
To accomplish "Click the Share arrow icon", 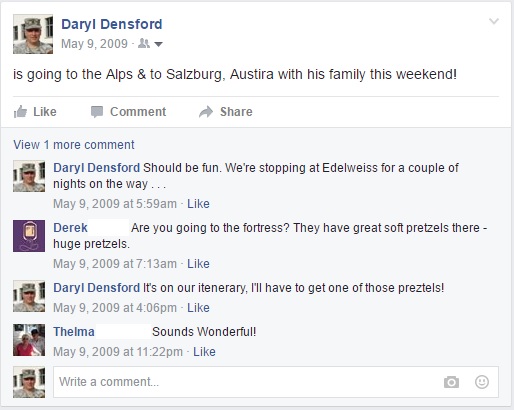I will (206, 112).
